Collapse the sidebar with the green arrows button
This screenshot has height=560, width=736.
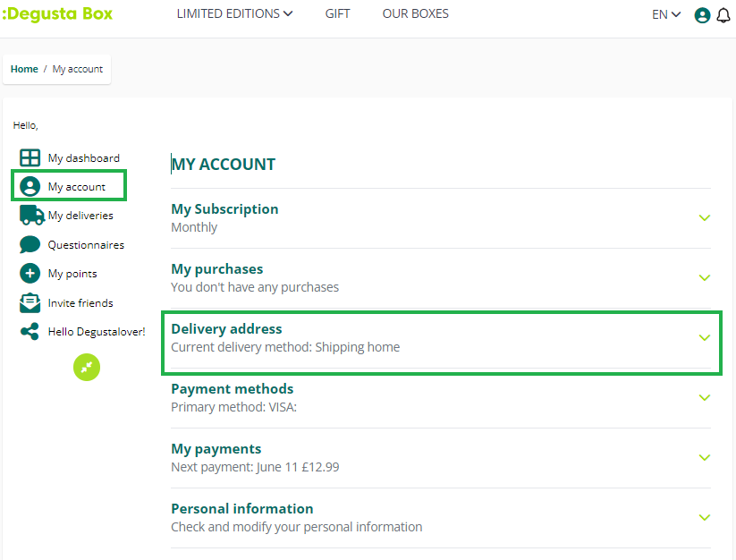coord(87,367)
